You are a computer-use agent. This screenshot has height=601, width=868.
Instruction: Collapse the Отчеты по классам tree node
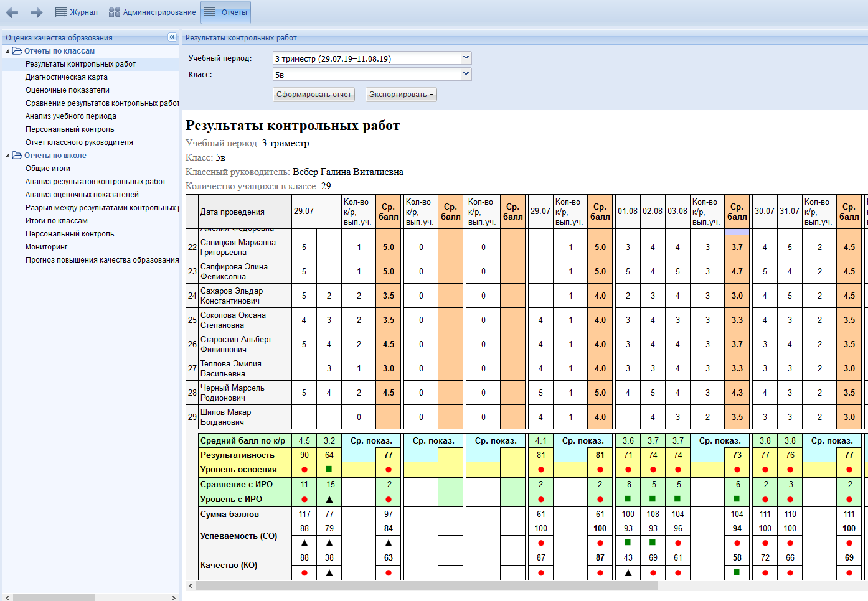pos(7,51)
